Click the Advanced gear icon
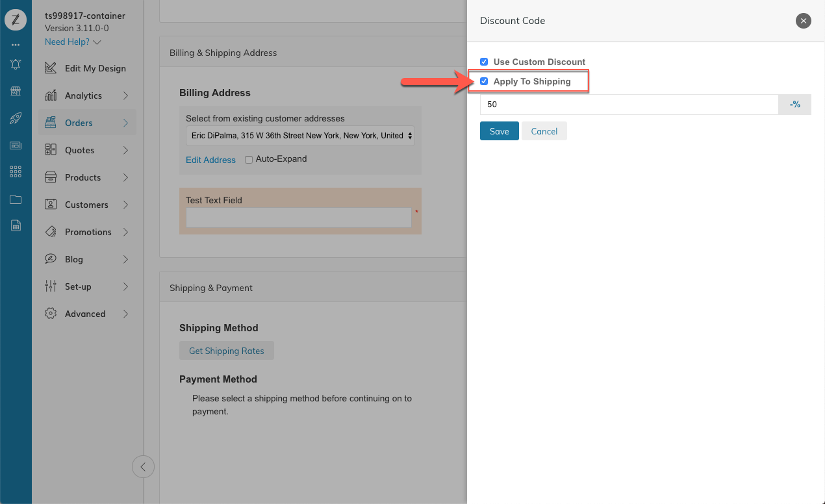This screenshot has height=504, width=825. [51, 314]
